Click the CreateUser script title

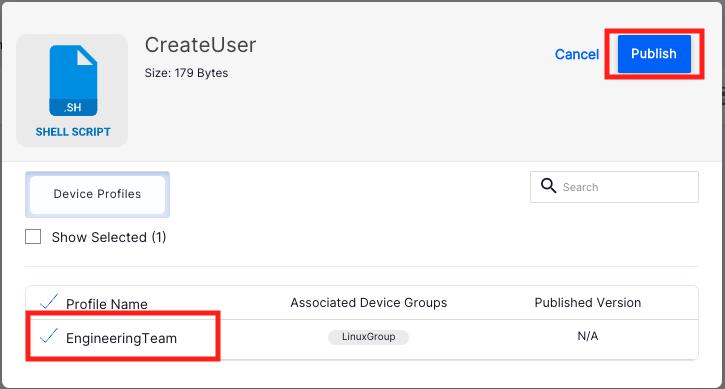click(x=200, y=45)
